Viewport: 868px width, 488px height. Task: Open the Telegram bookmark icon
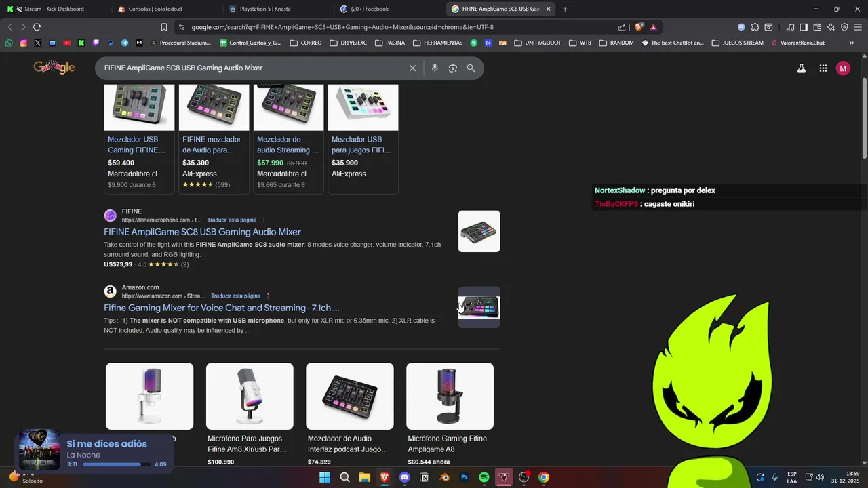click(125, 43)
